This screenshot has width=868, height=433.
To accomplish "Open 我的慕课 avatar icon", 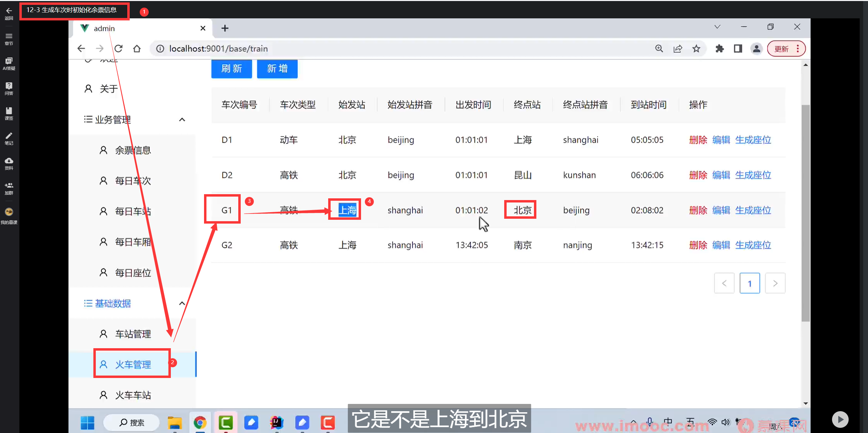I will click(x=9, y=212).
